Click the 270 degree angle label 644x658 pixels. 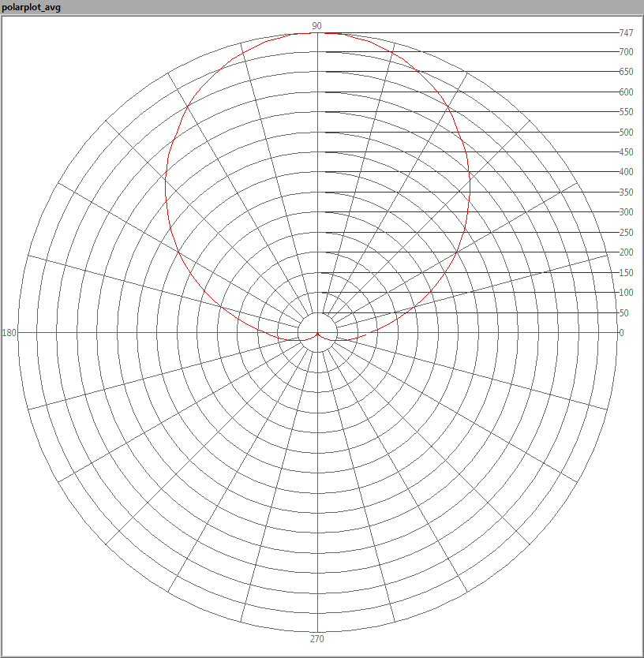pyautogui.click(x=316, y=639)
